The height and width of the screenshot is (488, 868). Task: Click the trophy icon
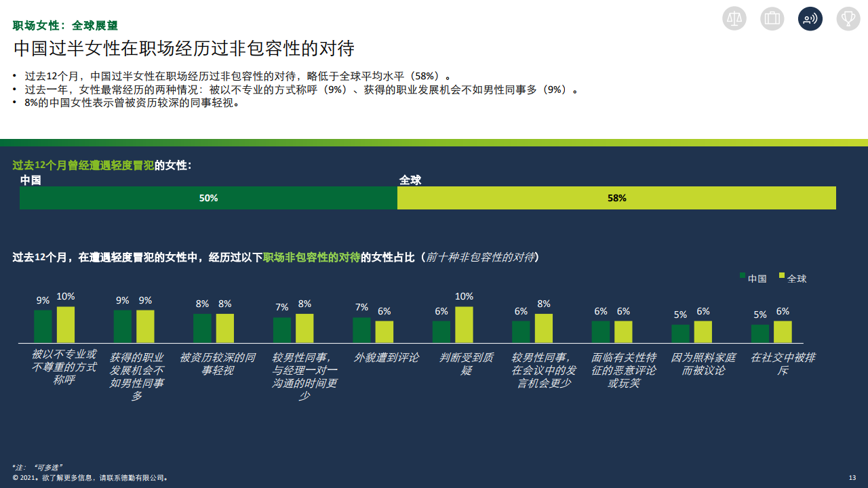848,18
